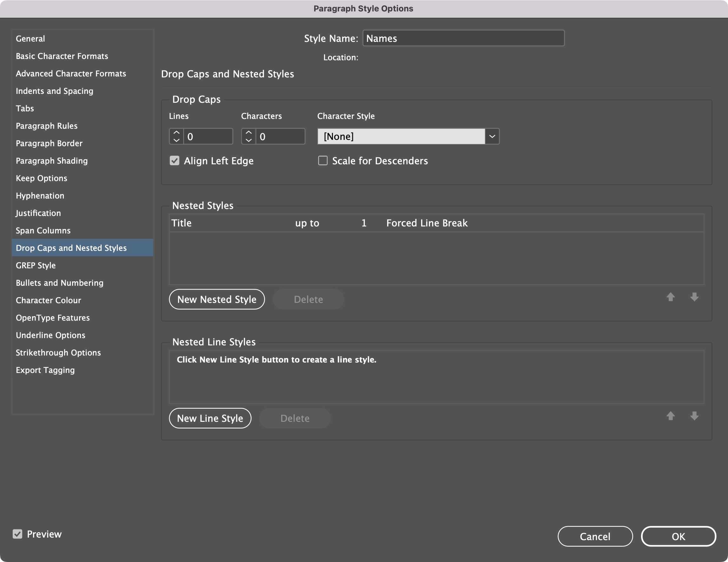Disable the Preview checkbox
The height and width of the screenshot is (562, 728).
(17, 534)
